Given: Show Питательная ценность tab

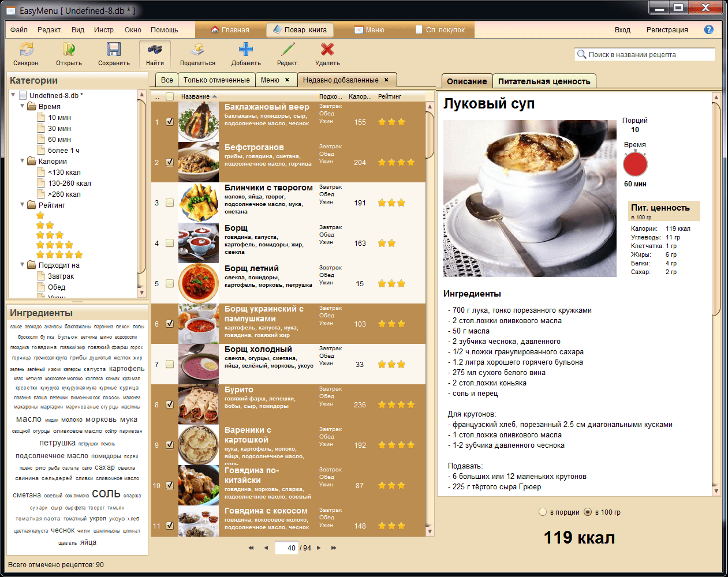Looking at the screenshot, I should point(544,81).
